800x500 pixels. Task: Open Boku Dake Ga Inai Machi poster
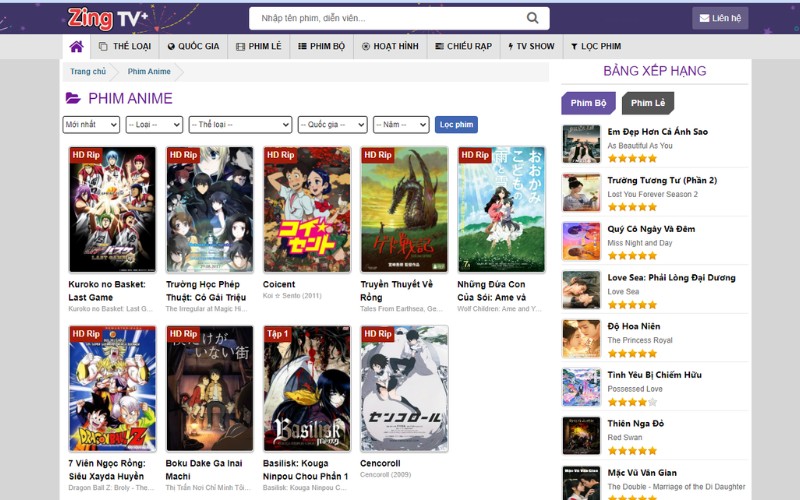pyautogui.click(x=210, y=389)
